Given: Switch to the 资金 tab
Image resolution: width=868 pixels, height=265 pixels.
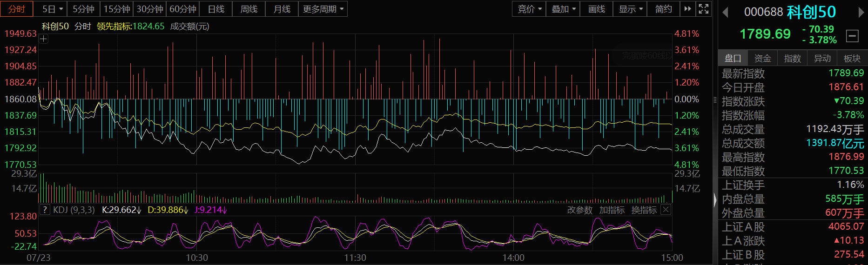Looking at the screenshot, I should tap(762, 58).
